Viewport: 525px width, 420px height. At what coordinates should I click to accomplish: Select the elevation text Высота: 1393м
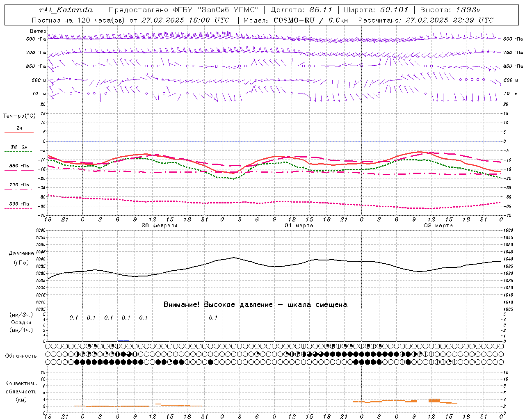(x=450, y=10)
